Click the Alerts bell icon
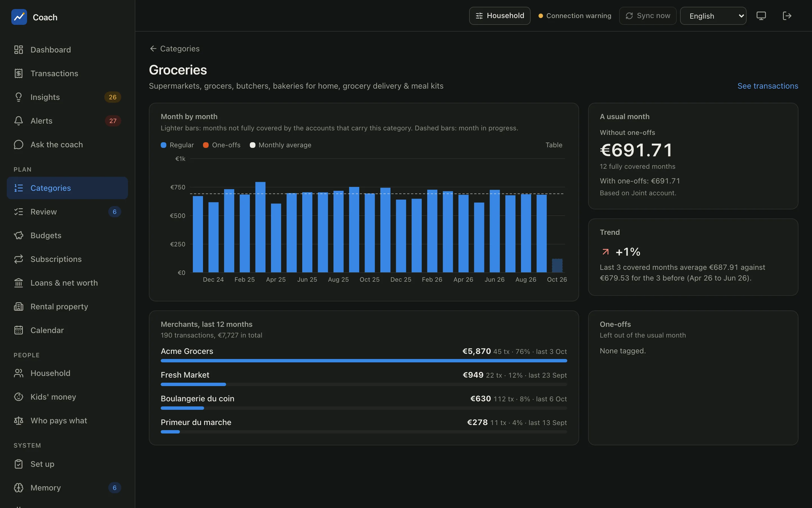Viewport: 812px width, 508px height. pos(18,121)
